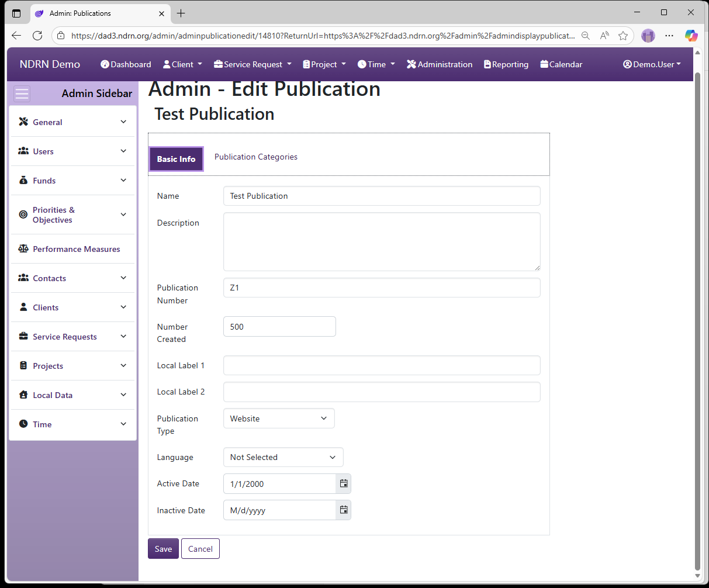Viewport: 709px width, 588px height.
Task: Click the browser profile avatar icon
Action: click(x=648, y=36)
